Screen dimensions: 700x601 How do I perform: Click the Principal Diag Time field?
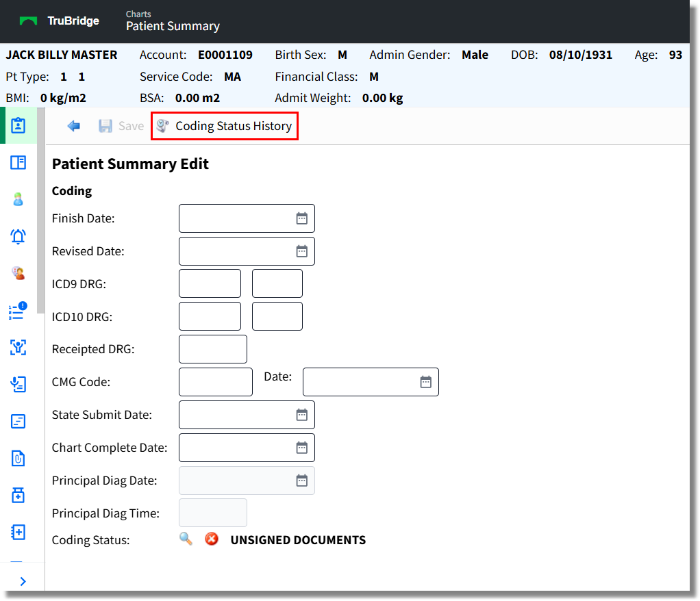click(x=213, y=513)
